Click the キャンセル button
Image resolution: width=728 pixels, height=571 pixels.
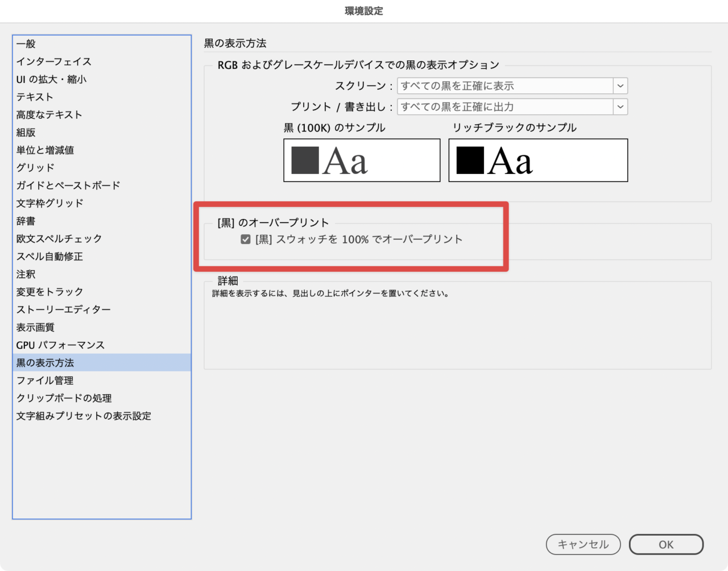click(583, 544)
